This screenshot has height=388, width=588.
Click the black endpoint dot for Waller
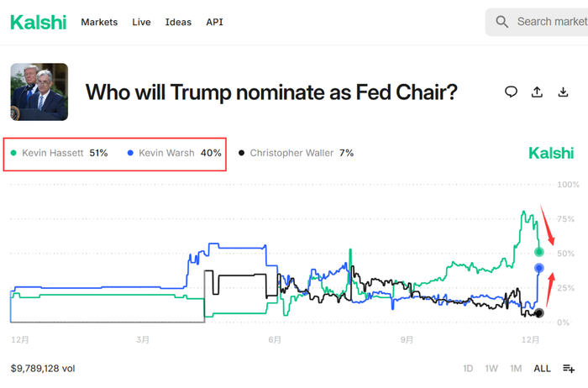538,313
